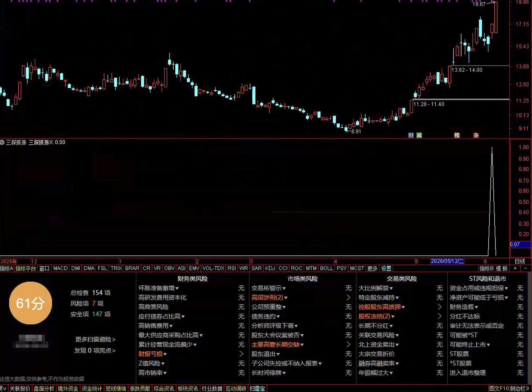Screen dimensions: 532x392
Task: Select the KDJ indicator tab
Action: 270,268
